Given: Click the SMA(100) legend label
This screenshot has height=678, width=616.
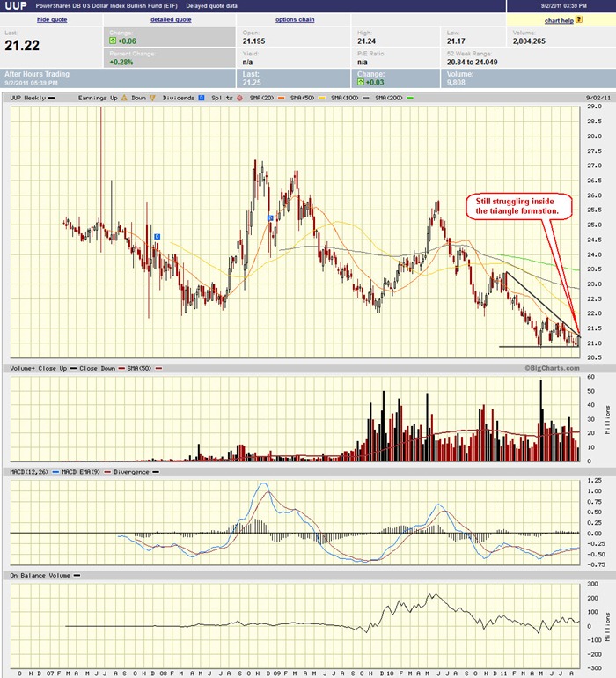Looking at the screenshot, I should 345,98.
